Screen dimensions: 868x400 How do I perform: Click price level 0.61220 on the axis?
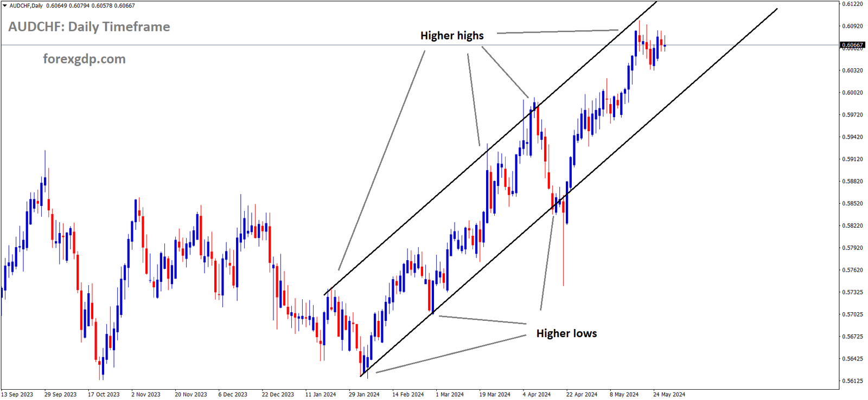(x=852, y=4)
